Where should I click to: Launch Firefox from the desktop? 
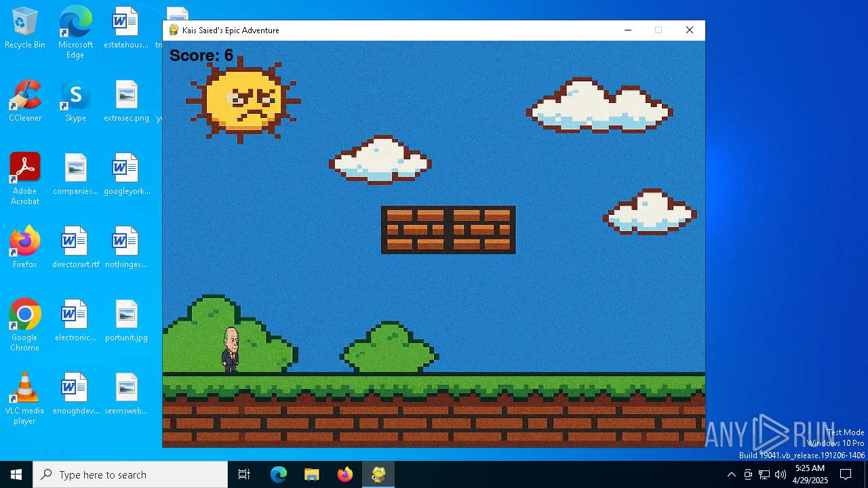[x=25, y=248]
